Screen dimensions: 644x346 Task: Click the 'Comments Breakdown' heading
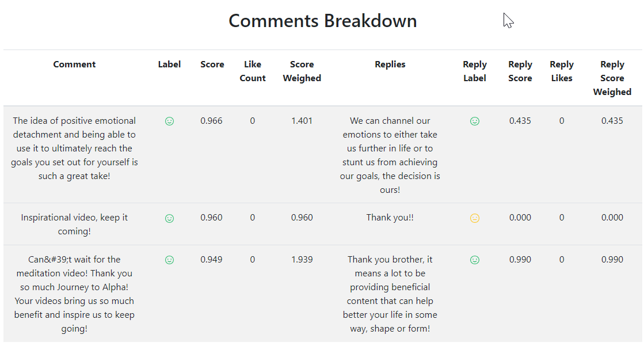[x=322, y=21]
